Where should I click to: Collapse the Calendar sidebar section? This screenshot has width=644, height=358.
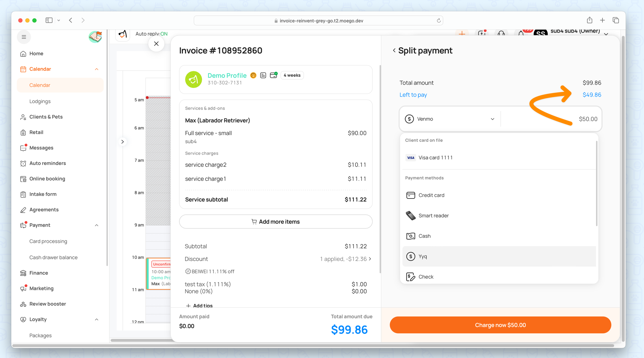(x=97, y=69)
